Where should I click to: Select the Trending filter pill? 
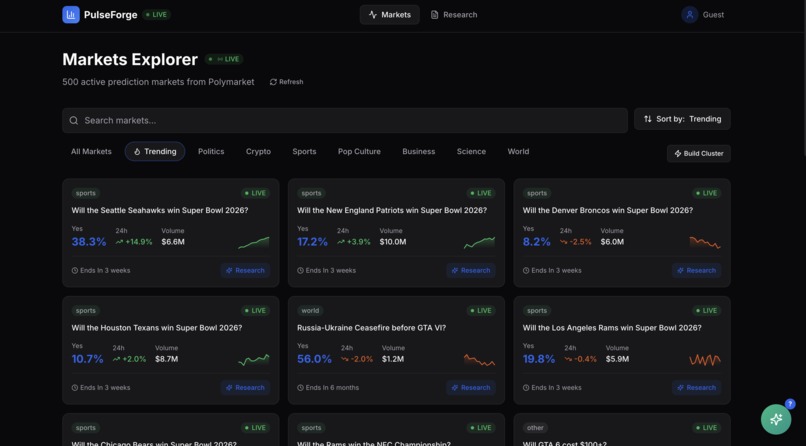pyautogui.click(x=155, y=152)
